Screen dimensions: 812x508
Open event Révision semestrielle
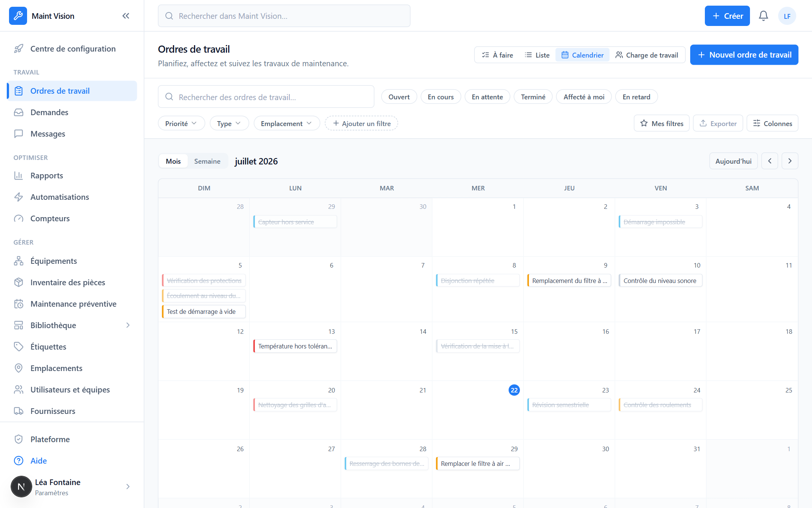click(569, 405)
